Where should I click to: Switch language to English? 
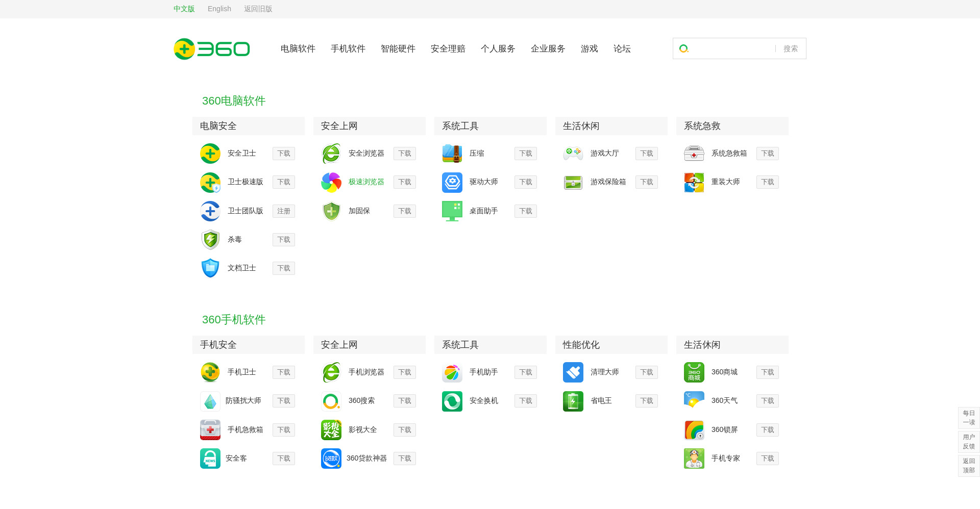click(x=219, y=9)
